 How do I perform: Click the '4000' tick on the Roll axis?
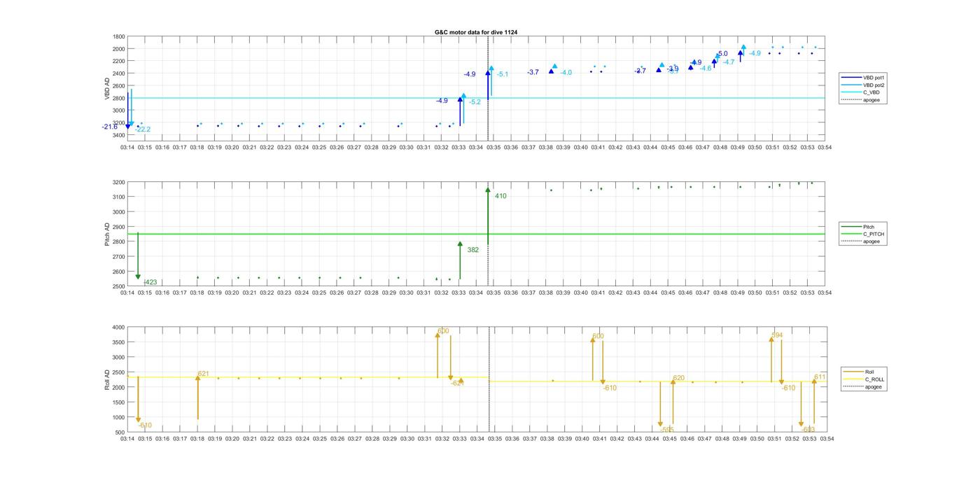(x=119, y=328)
